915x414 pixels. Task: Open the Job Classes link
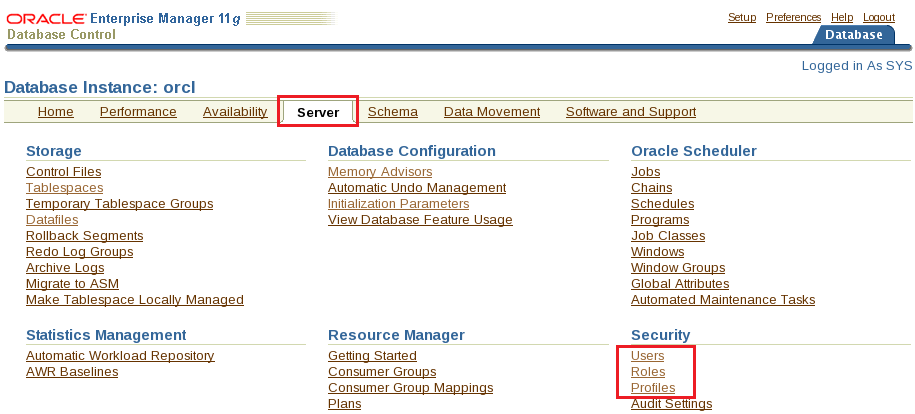tap(668, 235)
